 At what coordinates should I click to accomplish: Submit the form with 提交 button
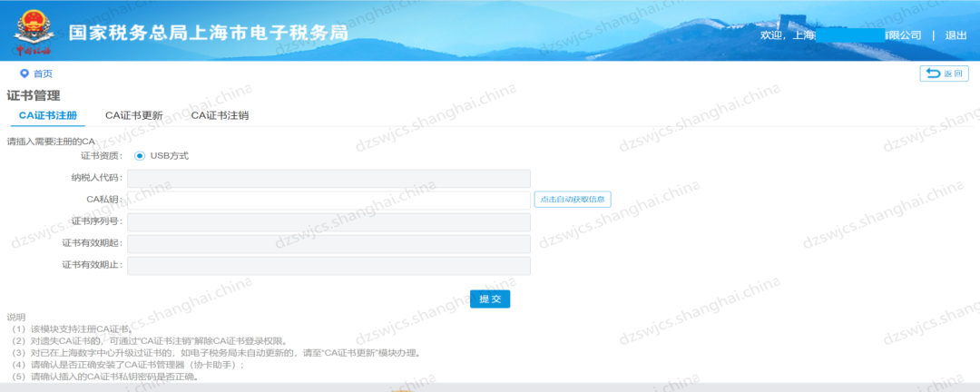[490, 299]
